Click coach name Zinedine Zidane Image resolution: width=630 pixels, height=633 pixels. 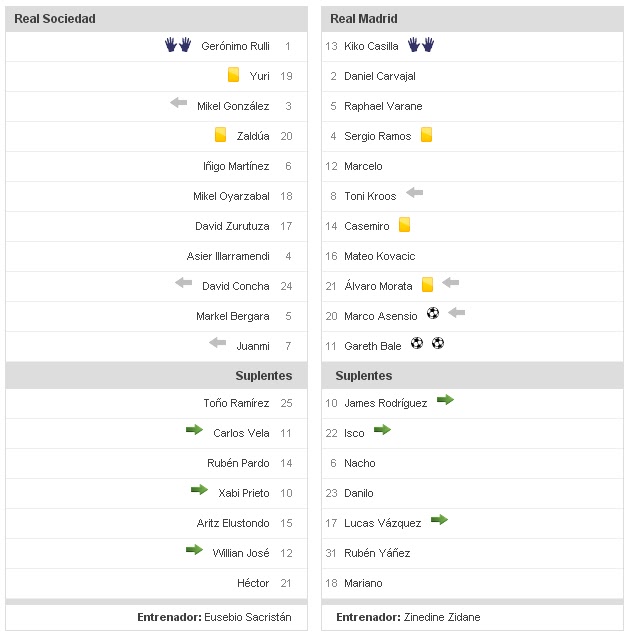[442, 617]
